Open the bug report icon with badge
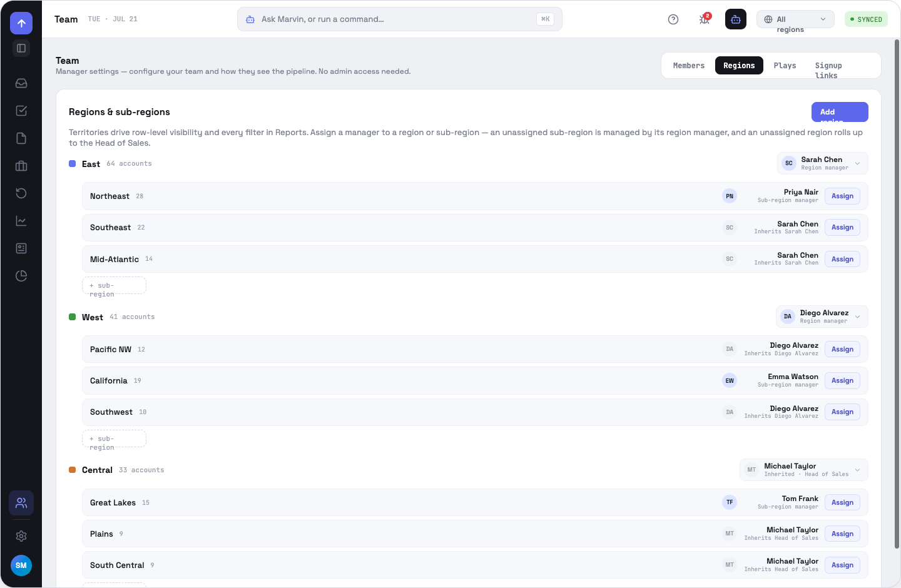 pos(705,19)
